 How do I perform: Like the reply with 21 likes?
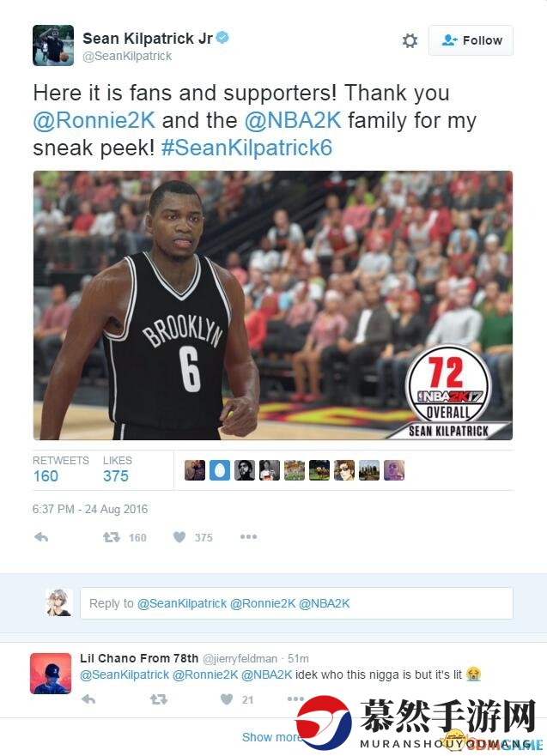(x=227, y=699)
